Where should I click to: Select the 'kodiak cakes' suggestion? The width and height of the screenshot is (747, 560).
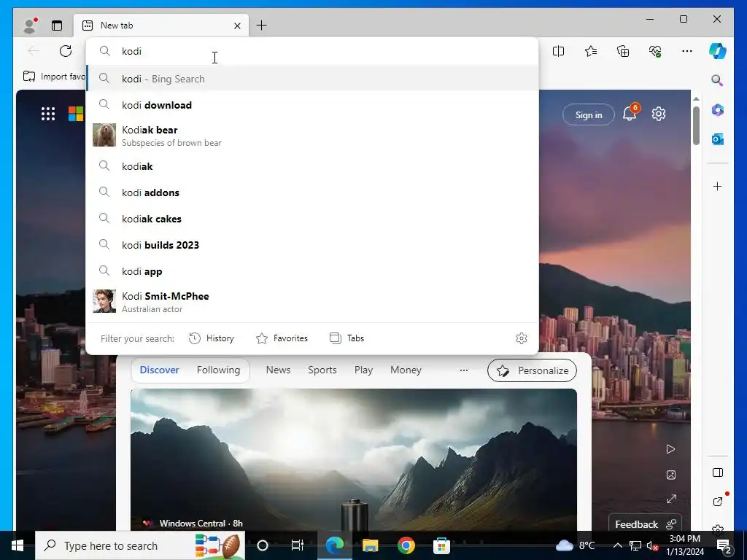pos(312,219)
